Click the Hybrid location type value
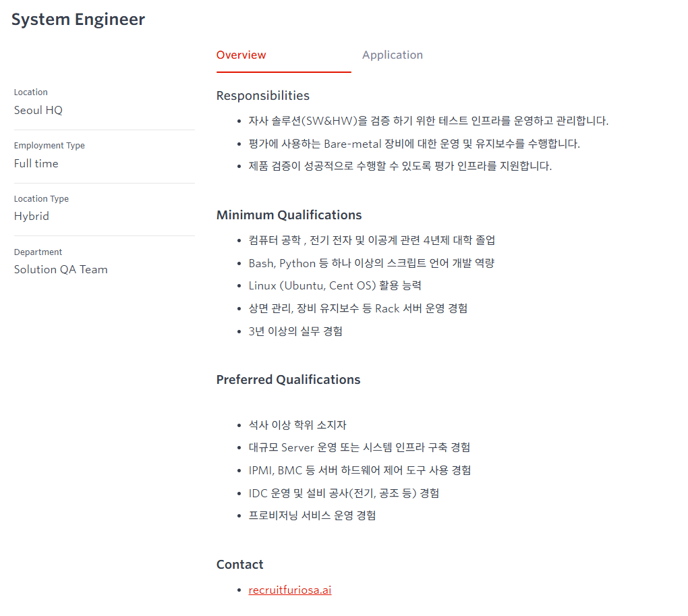This screenshot has width=688, height=616. 32,217
